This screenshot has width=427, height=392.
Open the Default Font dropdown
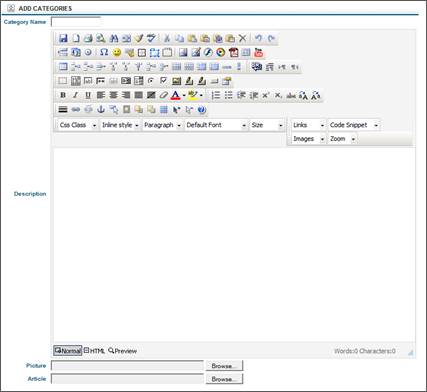click(x=216, y=125)
